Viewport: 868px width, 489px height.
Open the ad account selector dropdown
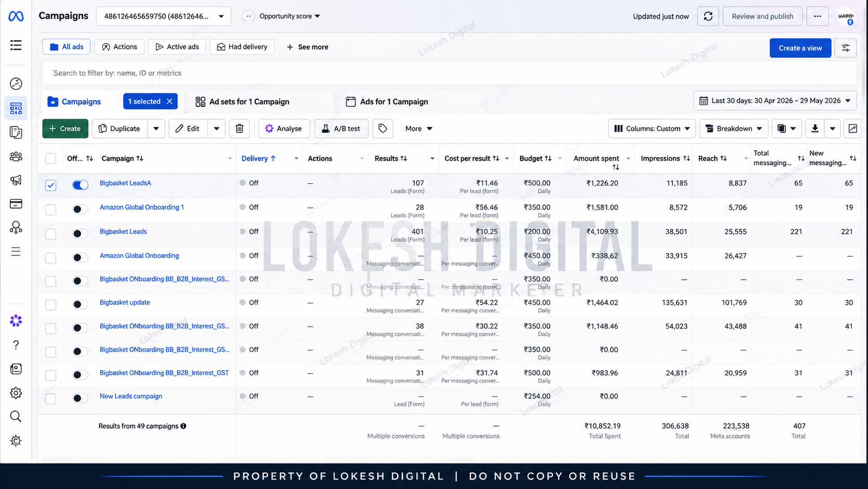164,17
